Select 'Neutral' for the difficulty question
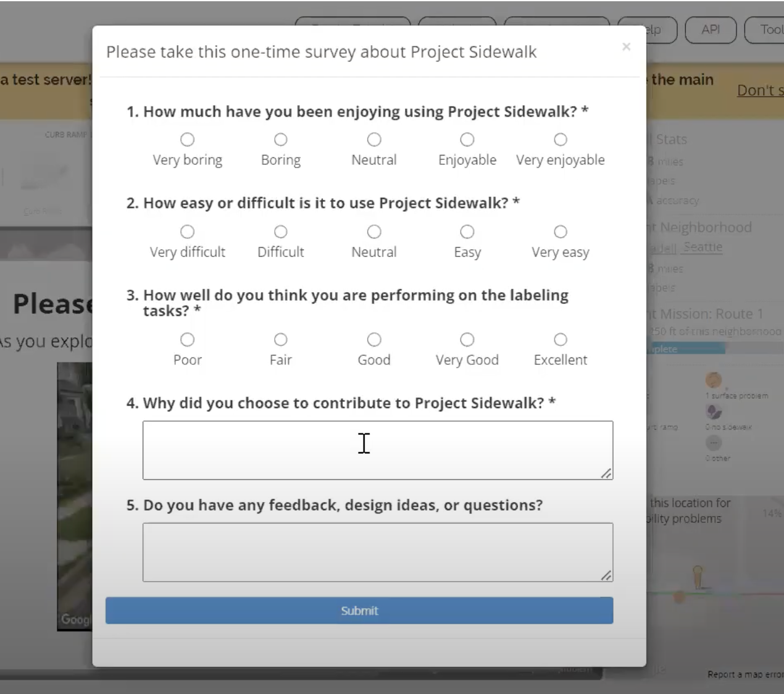Viewport: 784px width, 694px height. tap(374, 232)
